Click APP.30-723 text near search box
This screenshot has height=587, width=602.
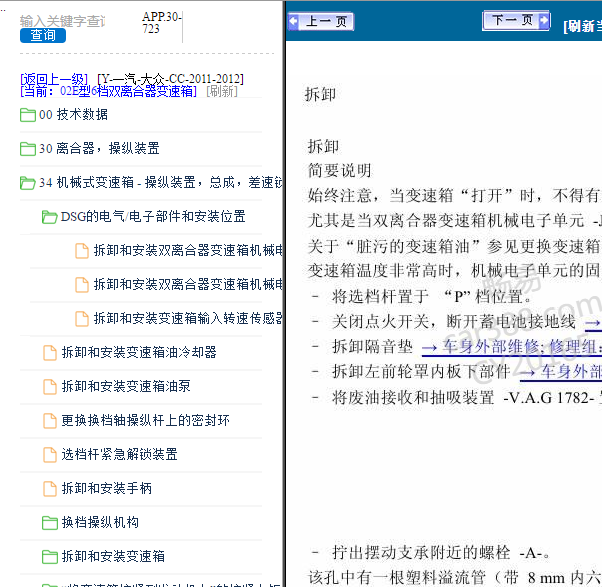pyautogui.click(x=161, y=22)
